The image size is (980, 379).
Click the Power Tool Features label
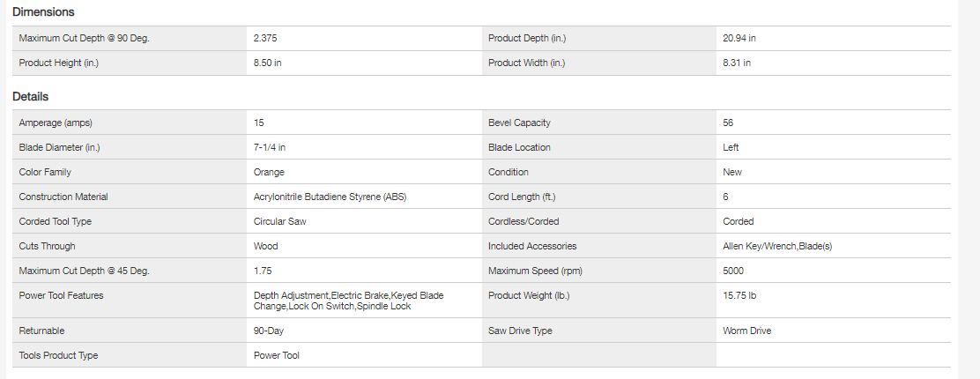click(61, 296)
